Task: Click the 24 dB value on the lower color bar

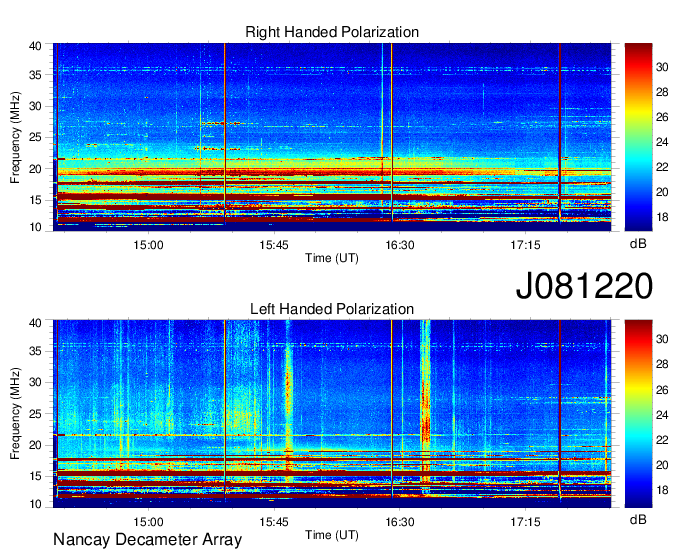Action: click(x=662, y=415)
